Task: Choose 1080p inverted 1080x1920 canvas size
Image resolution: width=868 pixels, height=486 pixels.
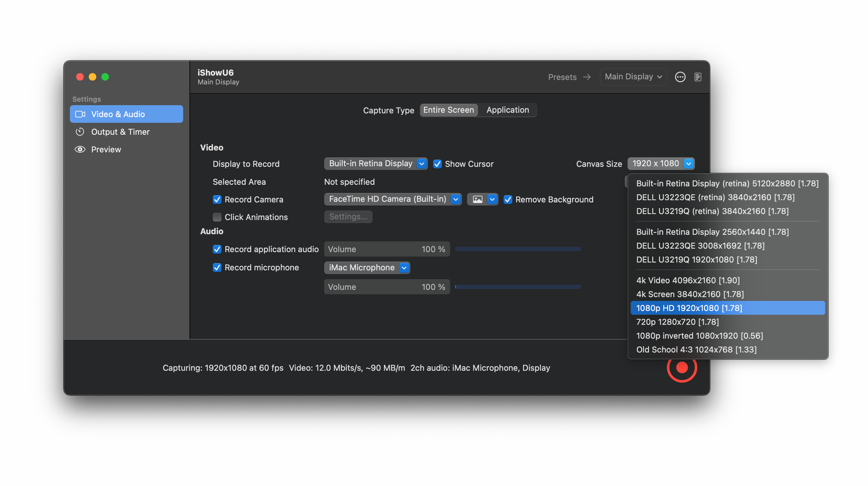Action: click(727, 336)
